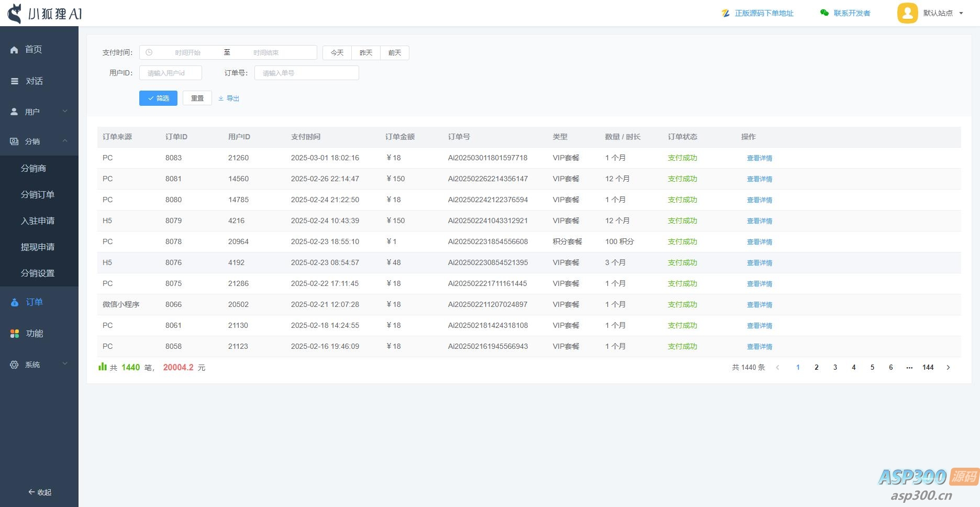980x507 pixels.
Task: Open the 系统 system settings icon
Action: pos(14,364)
